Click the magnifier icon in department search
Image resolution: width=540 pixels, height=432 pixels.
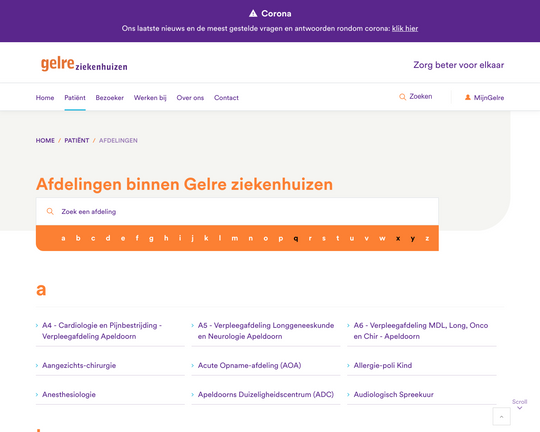click(50, 212)
